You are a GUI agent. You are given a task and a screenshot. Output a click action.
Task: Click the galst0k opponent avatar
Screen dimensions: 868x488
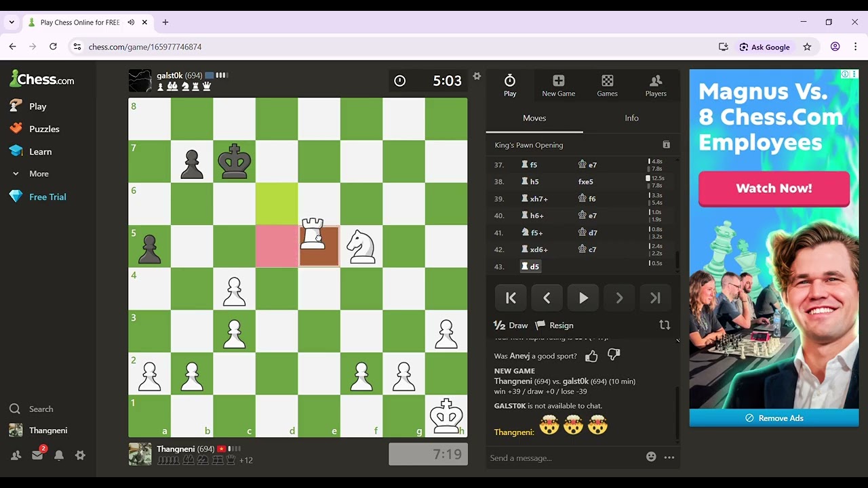point(140,81)
